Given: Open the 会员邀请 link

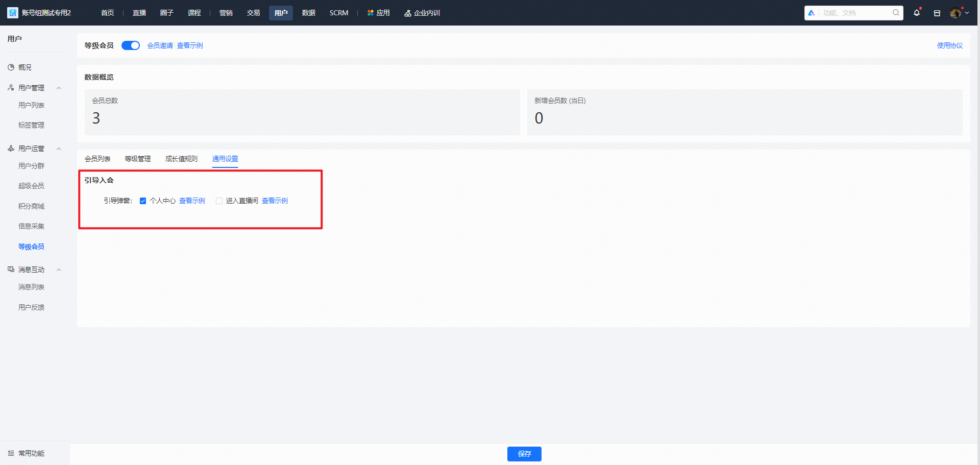Looking at the screenshot, I should (160, 45).
